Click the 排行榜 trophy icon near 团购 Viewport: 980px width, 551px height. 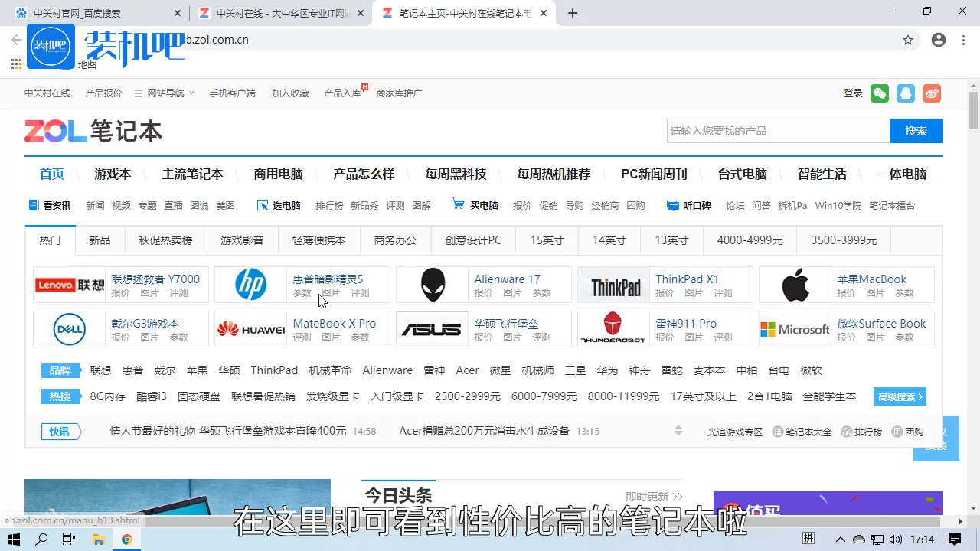point(848,431)
